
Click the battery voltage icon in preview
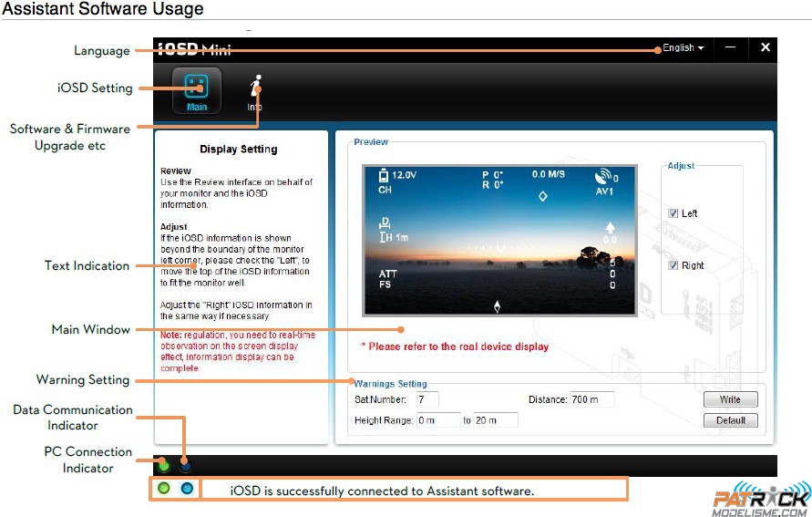tap(384, 175)
